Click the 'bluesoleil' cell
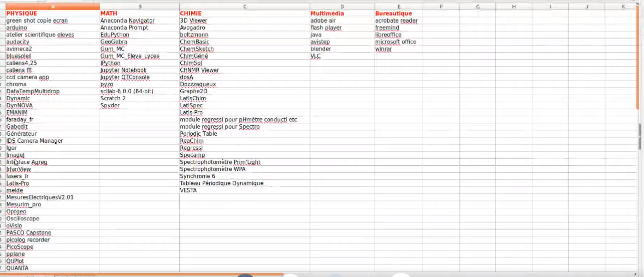 (53, 56)
